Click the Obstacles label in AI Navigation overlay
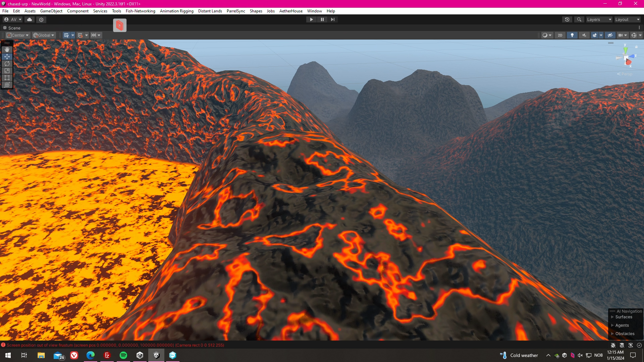The image size is (644, 362). [625, 334]
